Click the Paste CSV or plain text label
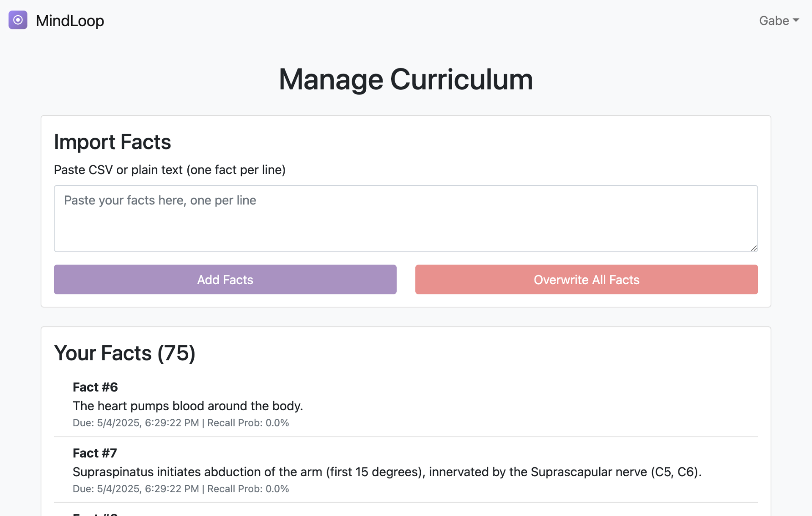The height and width of the screenshot is (516, 812). [170, 170]
